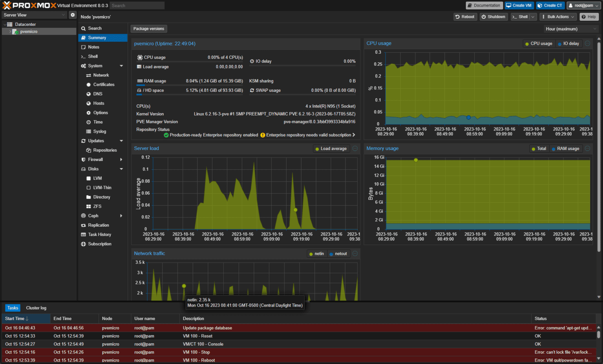
Task: Click the Server View settings gear
Action: coord(72,15)
